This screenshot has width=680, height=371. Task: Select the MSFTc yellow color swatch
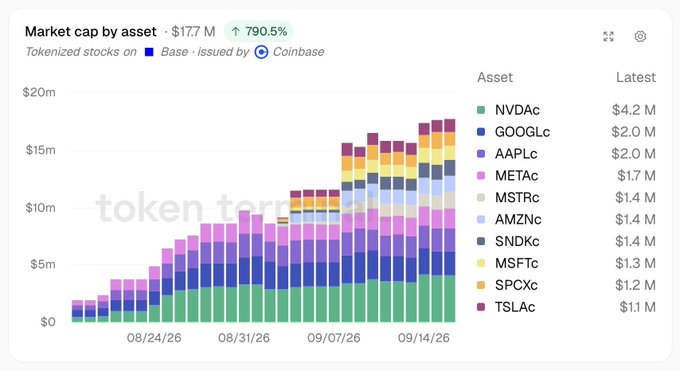pos(481,263)
